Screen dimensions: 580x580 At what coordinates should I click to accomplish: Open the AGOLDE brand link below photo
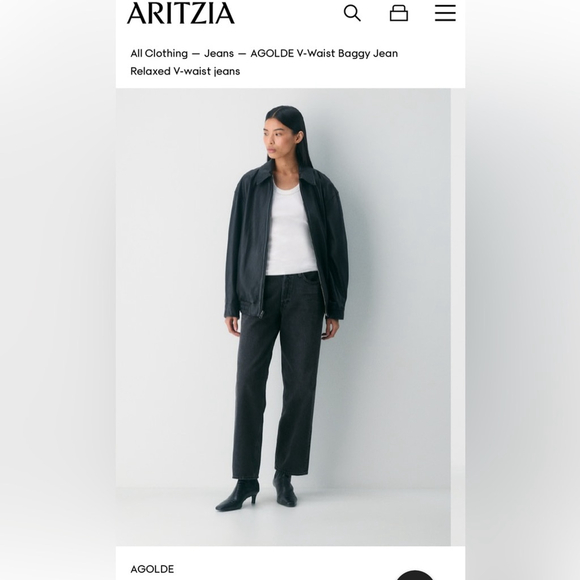coord(152,569)
